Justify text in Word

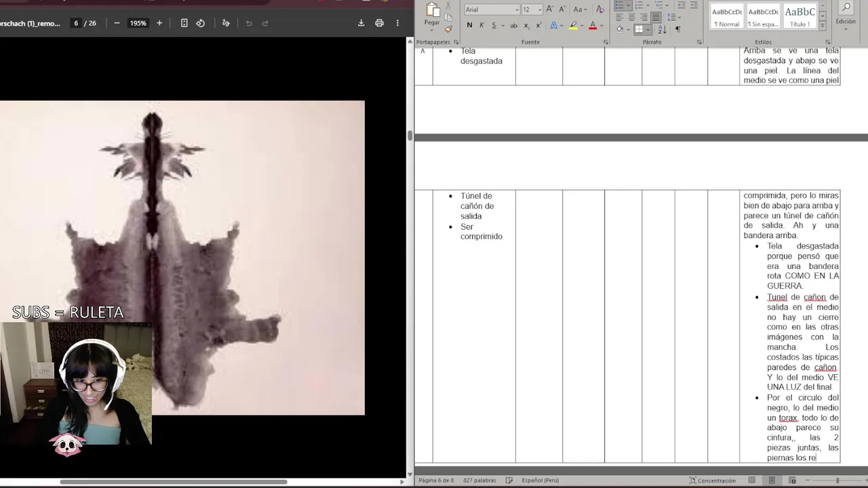(656, 17)
